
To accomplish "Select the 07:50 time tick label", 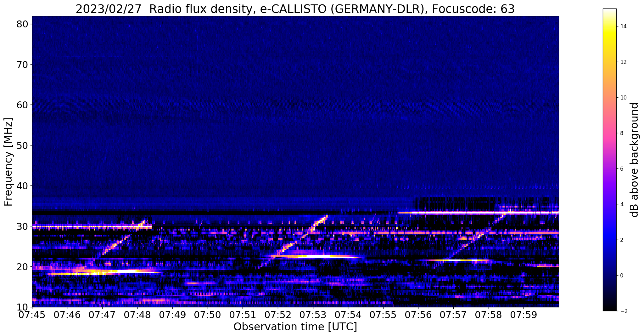I will 208,315.
